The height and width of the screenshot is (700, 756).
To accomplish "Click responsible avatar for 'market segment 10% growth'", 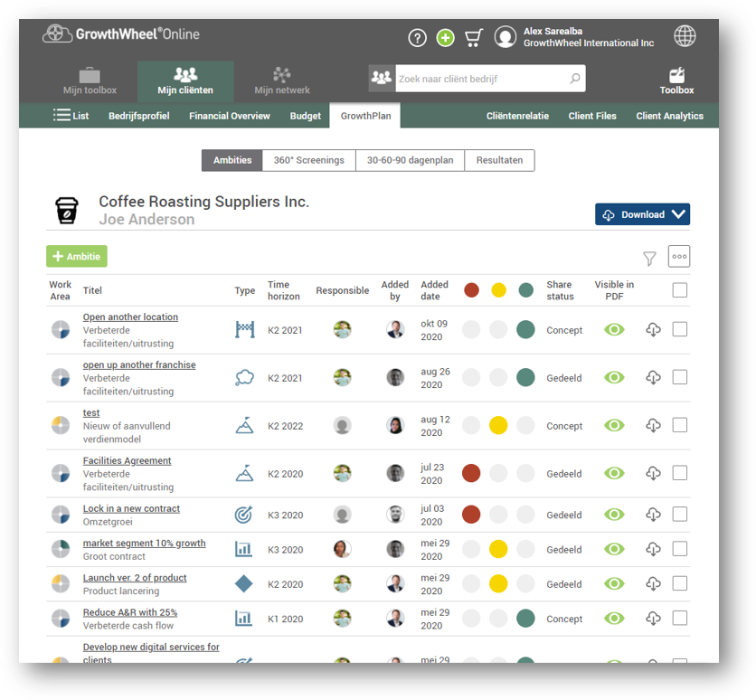I will pyautogui.click(x=342, y=549).
